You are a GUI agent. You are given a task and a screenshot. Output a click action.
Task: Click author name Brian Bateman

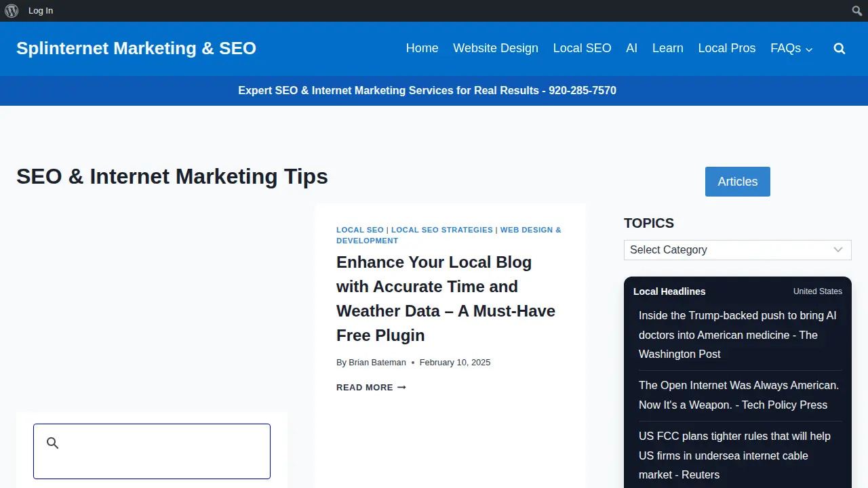point(377,363)
